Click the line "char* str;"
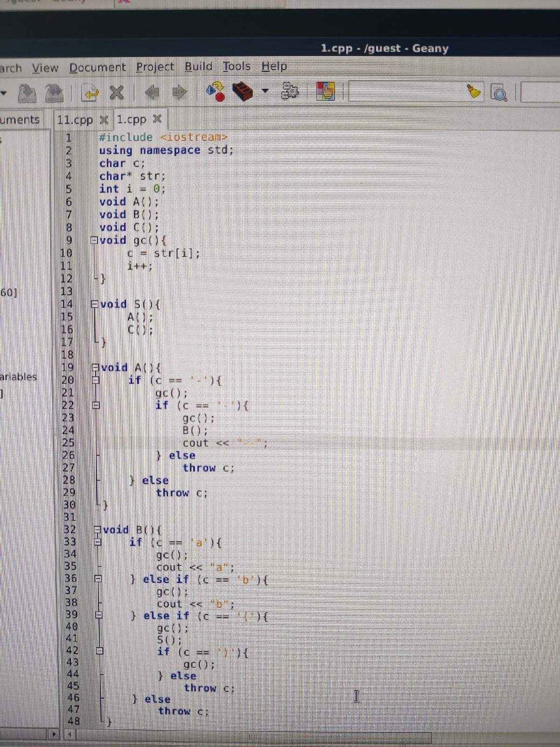The image size is (560, 747). (132, 176)
